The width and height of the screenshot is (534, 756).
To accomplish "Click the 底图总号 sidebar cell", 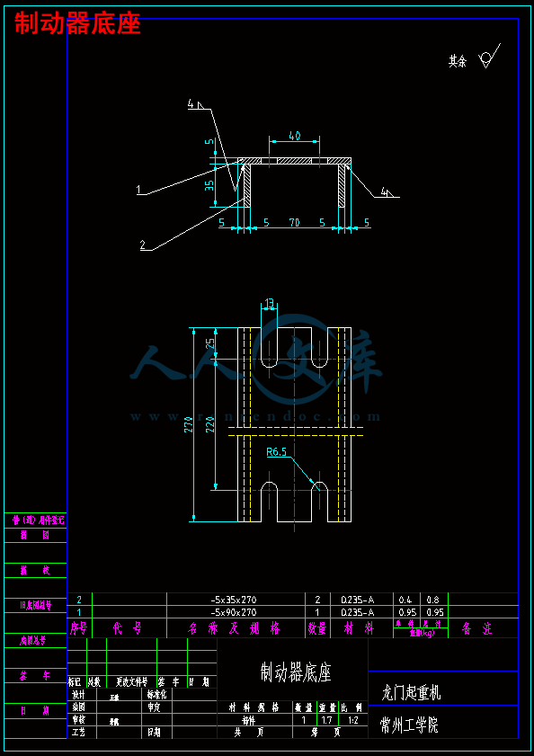I will 32,640.
